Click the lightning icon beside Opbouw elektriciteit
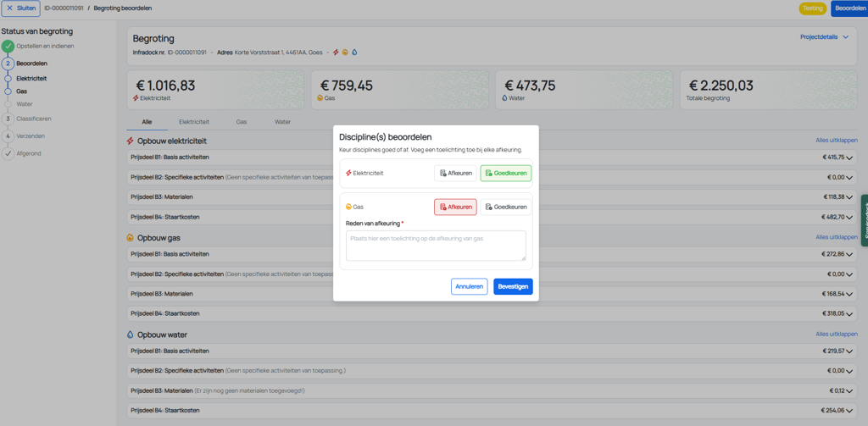 130,141
